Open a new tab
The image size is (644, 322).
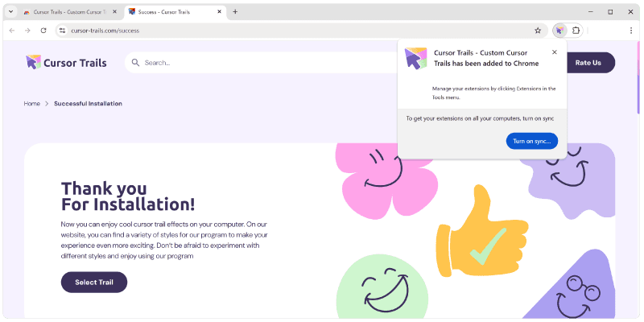point(235,12)
